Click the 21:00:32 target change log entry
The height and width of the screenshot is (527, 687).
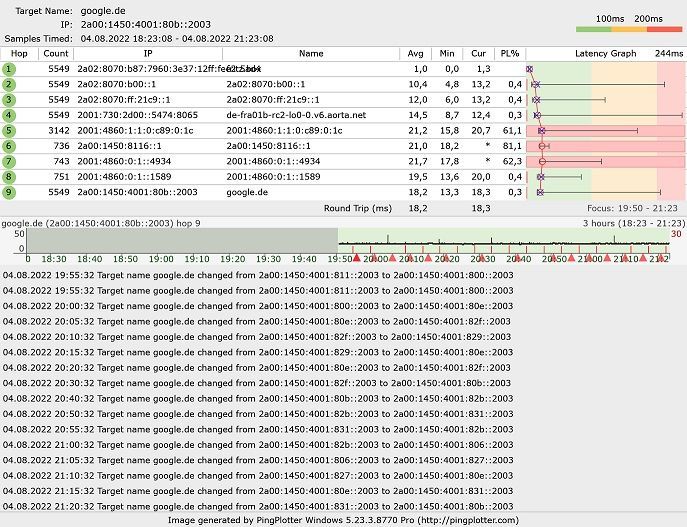[x=258, y=445]
